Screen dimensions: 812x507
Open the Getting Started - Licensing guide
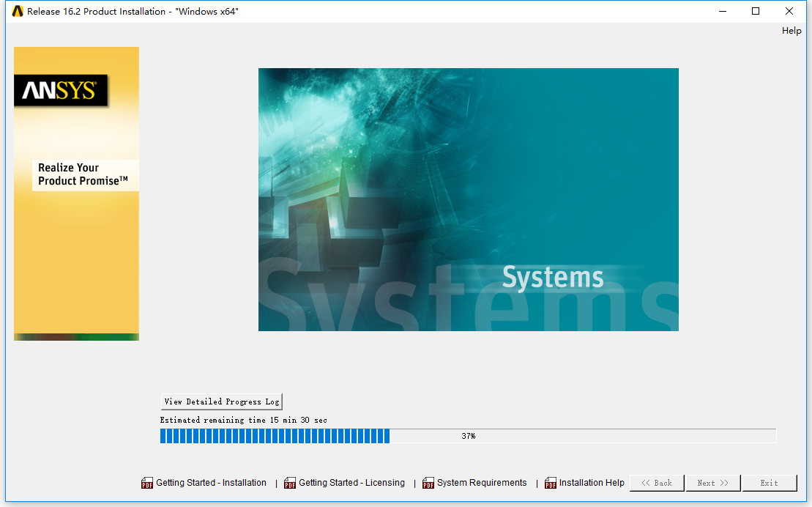[351, 483]
